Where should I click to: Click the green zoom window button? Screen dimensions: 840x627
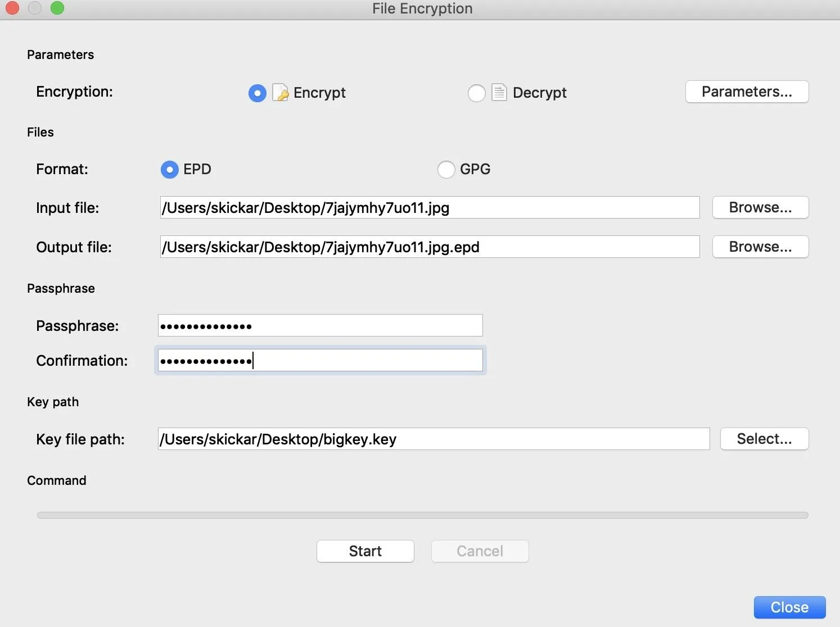57,8
